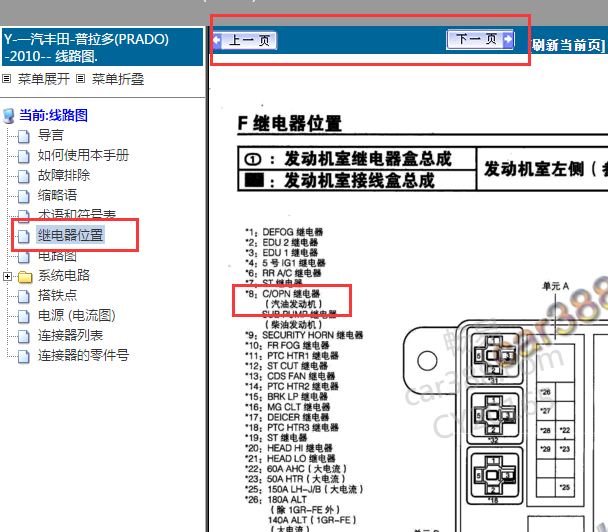Select the 当前:线路图 root node

point(54,115)
